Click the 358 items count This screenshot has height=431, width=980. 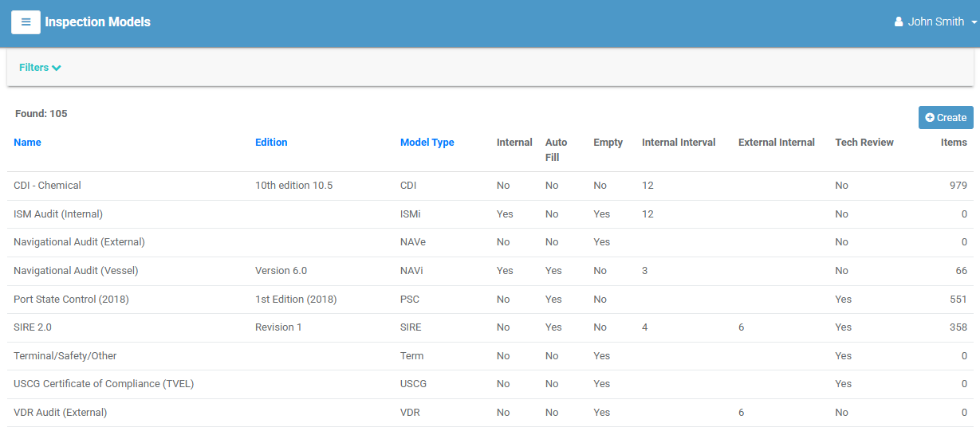958,327
